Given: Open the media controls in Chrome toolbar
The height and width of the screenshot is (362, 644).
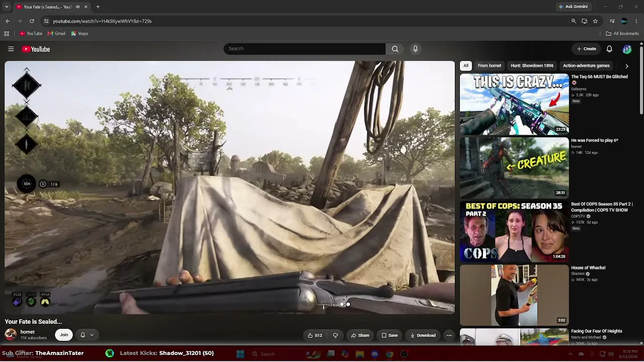Looking at the screenshot, I should tap(612, 21).
